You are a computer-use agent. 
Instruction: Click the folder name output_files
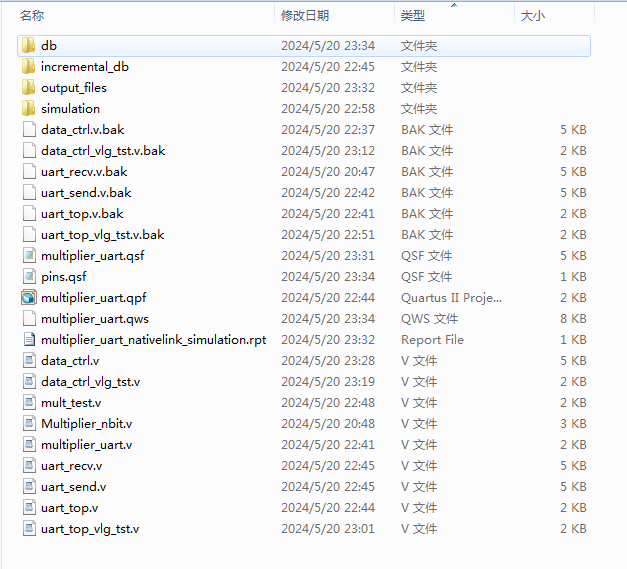coord(74,88)
